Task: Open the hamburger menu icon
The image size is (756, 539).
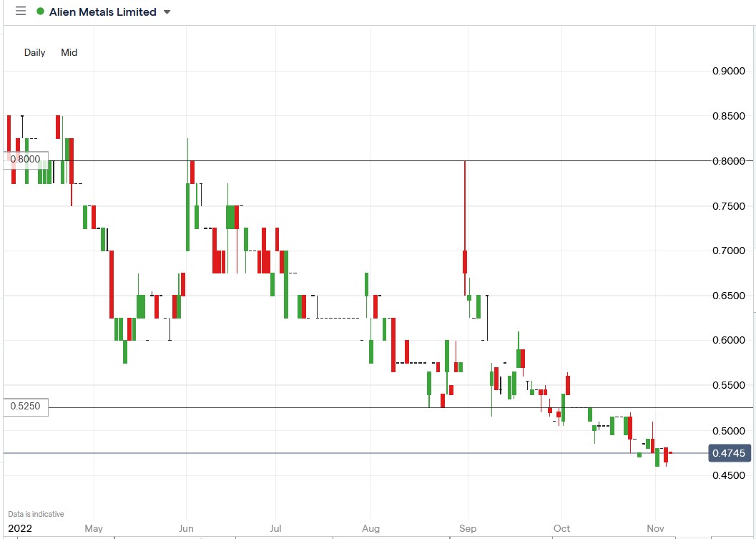Action: pos(20,11)
